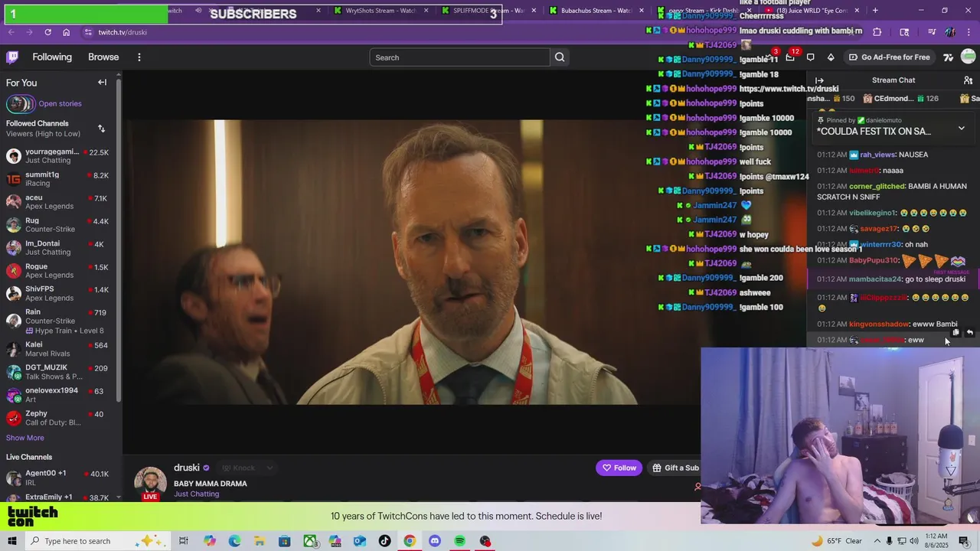Screen dimensions: 980x551
Task: Sort followed channels by viewers
Action: [x=101, y=129]
